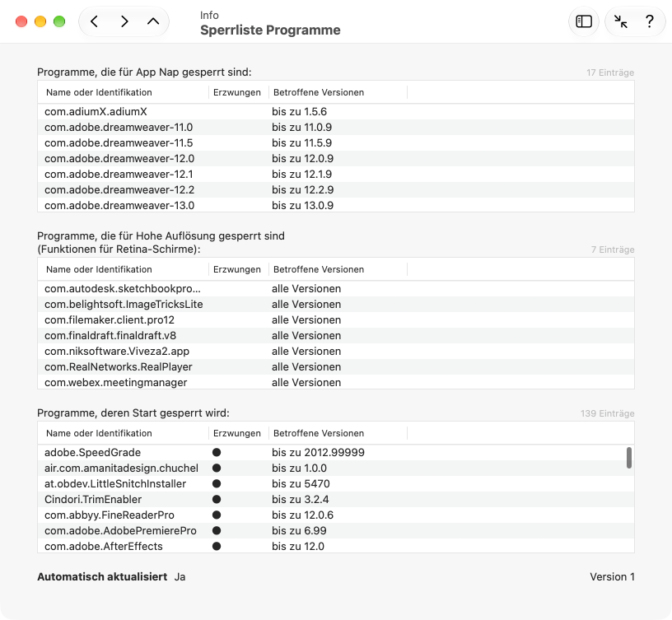Click the forced dot for com.adobe.AfterEffects
Image resolution: width=672 pixels, height=620 pixels.
[217, 546]
